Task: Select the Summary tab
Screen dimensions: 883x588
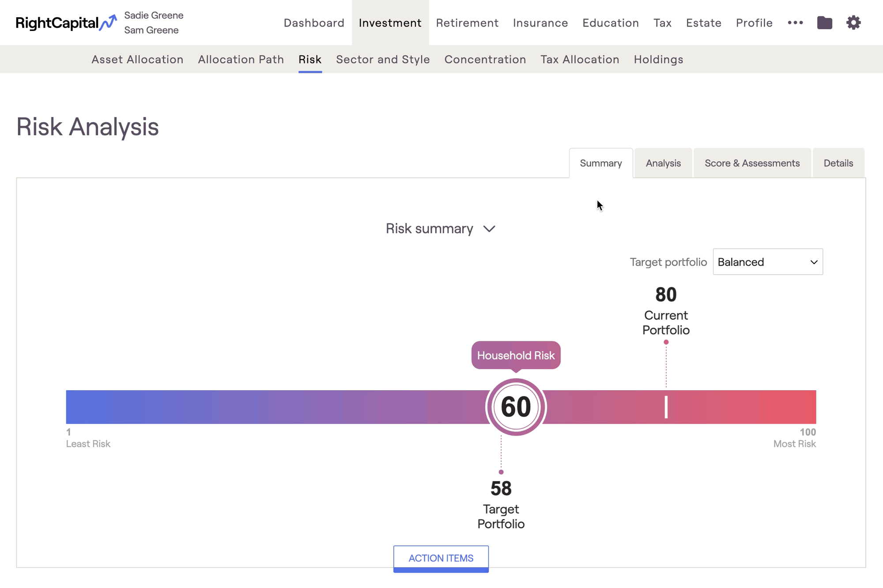Action: [x=601, y=163]
